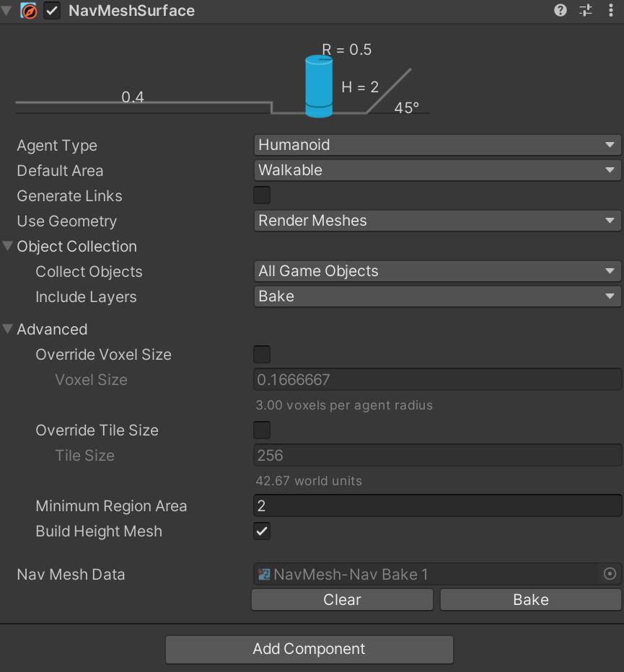The height and width of the screenshot is (672, 624).
Task: Open the Default Area dropdown
Action: pyautogui.click(x=436, y=170)
